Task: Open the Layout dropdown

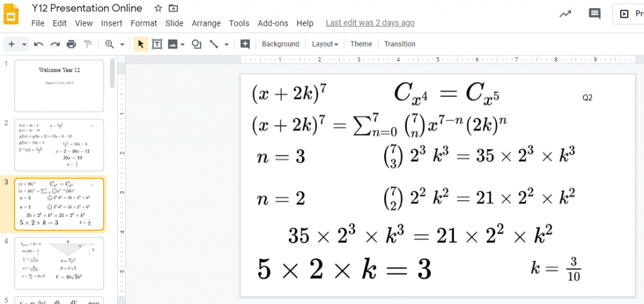Action: (x=325, y=44)
